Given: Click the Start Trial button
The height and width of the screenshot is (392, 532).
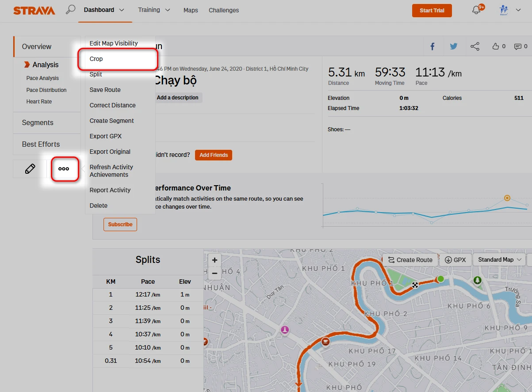Looking at the screenshot, I should 432,10.
